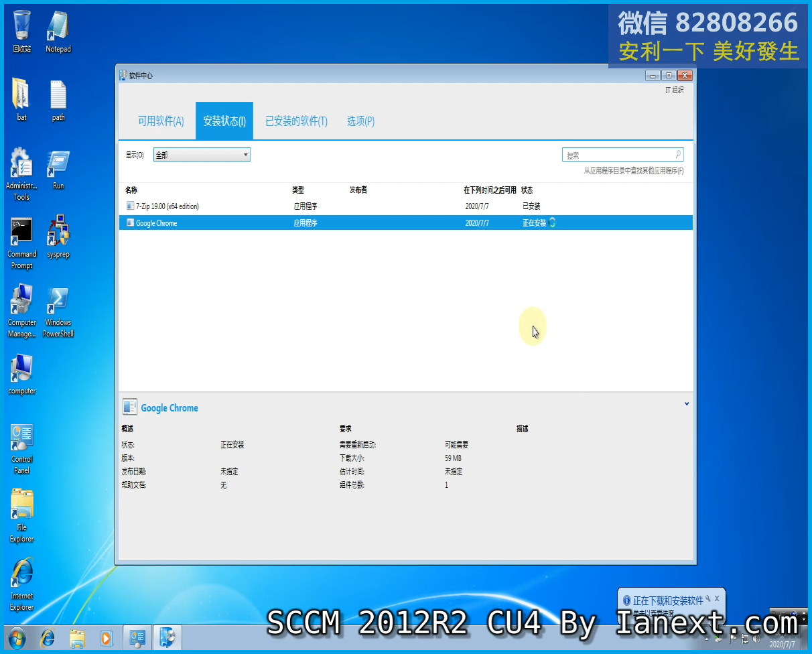Viewport: 812px width, 654px height.
Task: Click the Google Chrome title in details pane
Action: pos(170,408)
